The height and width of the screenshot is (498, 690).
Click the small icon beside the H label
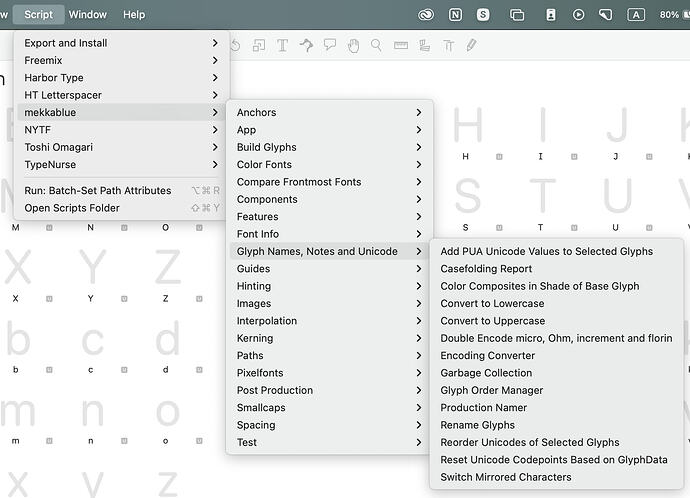click(499, 157)
